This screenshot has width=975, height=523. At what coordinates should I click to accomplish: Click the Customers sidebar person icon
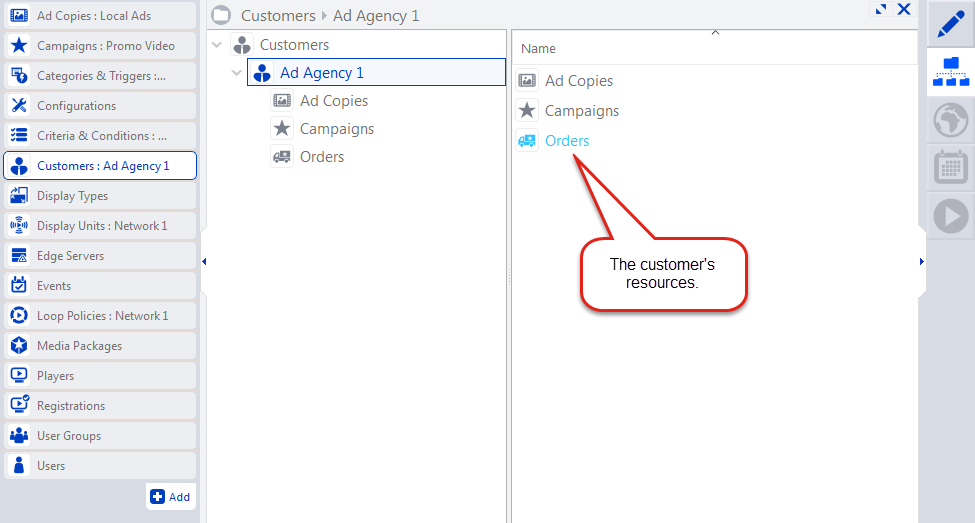click(19, 166)
